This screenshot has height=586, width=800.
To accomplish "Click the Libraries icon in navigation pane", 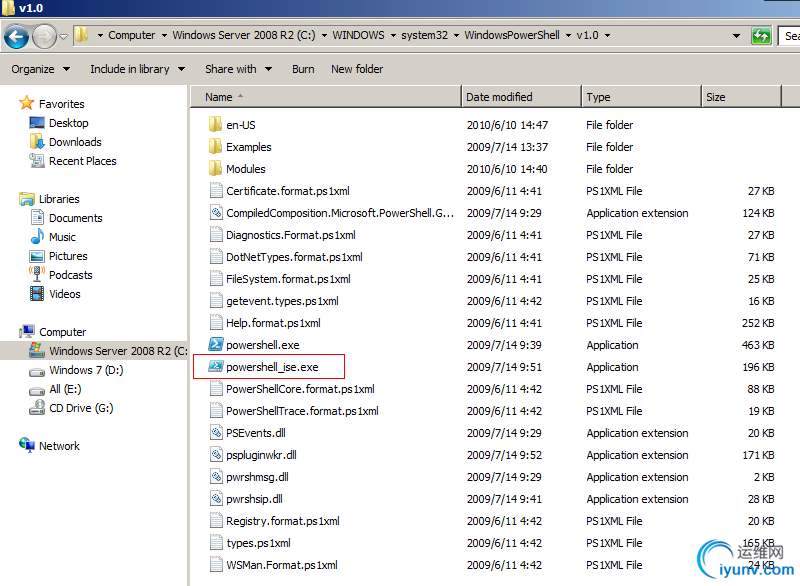I will click(27, 199).
